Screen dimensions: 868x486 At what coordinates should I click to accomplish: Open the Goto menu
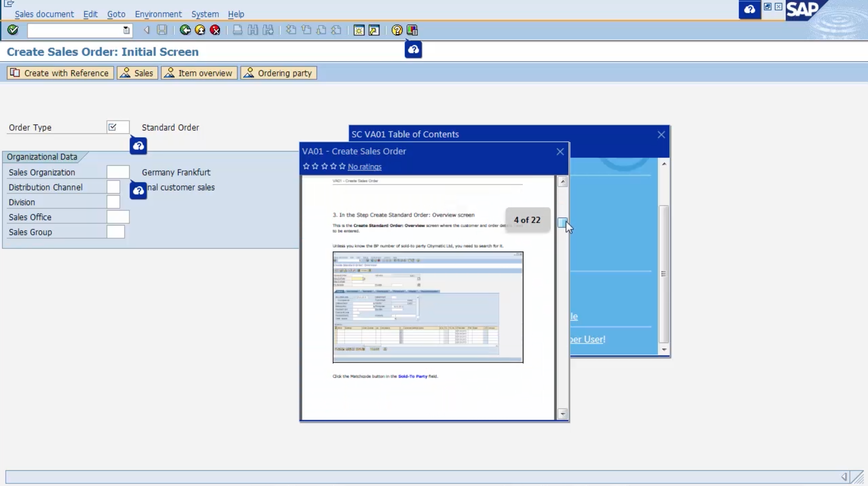pos(116,14)
